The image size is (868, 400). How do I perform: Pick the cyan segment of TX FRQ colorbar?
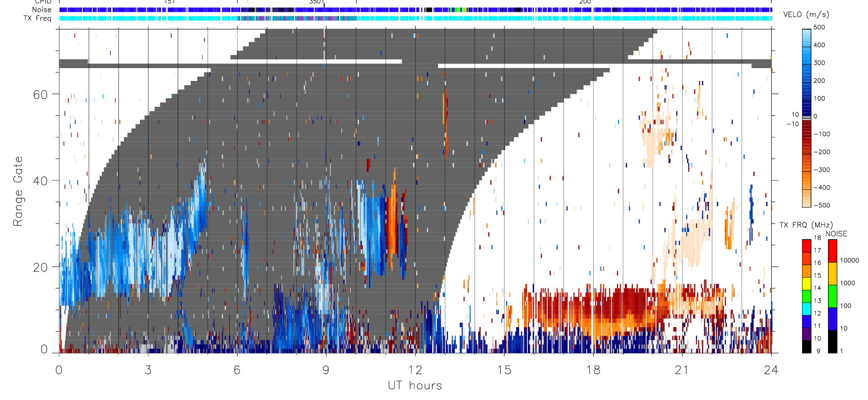point(807,309)
